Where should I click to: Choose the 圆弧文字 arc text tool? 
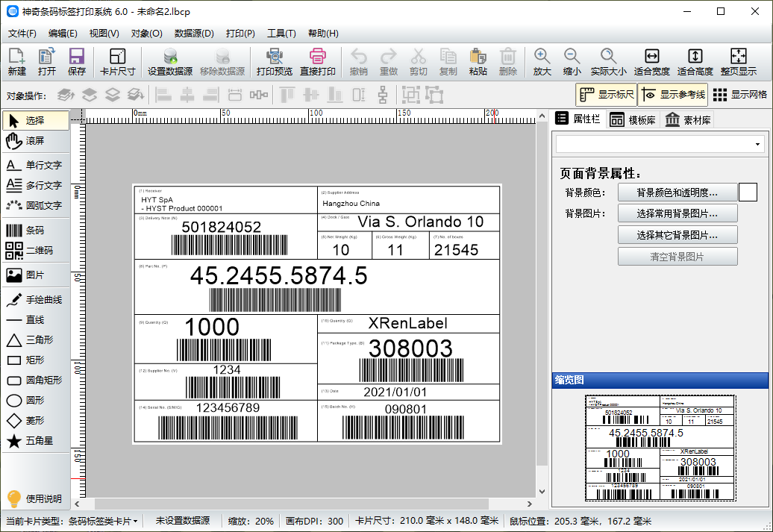point(35,205)
